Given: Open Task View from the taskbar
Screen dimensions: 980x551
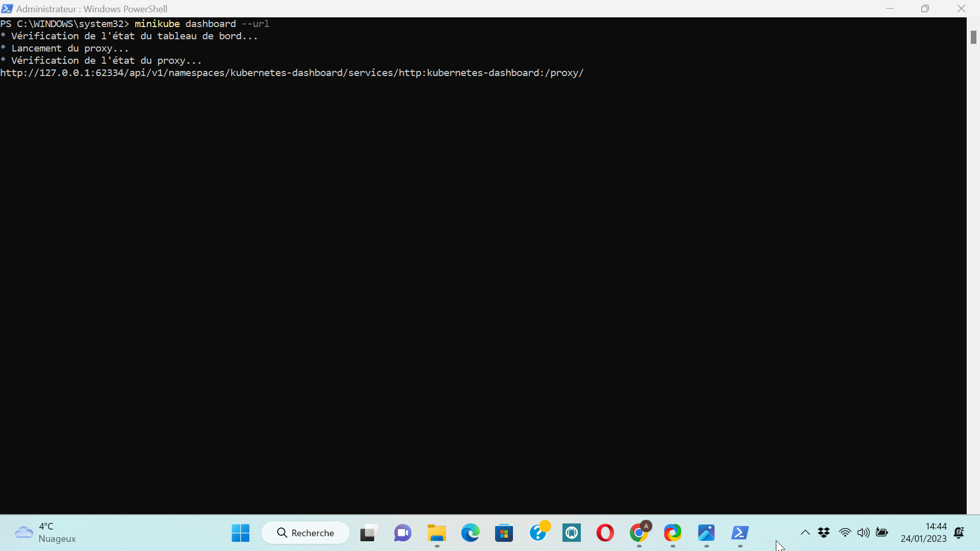Looking at the screenshot, I should [x=369, y=533].
